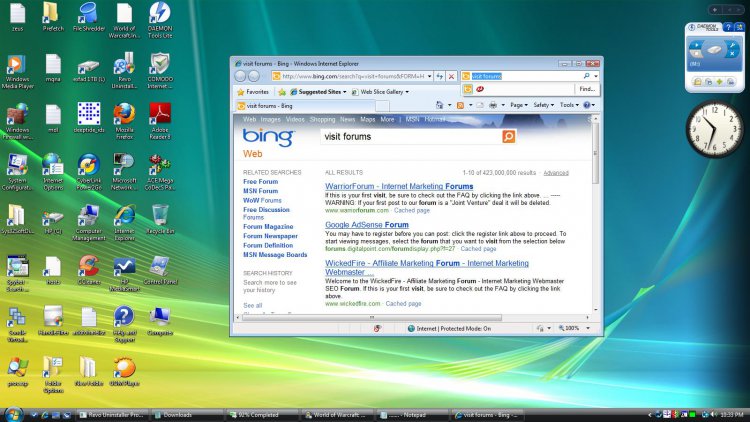Open the zoom level 100% dropdown
This screenshot has height=422, width=750.
point(588,328)
